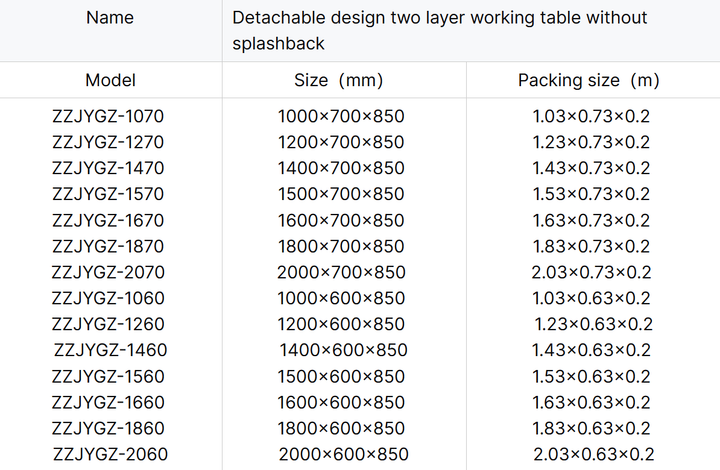
Task: Click size value 1400×600×850
Action: pos(343,350)
